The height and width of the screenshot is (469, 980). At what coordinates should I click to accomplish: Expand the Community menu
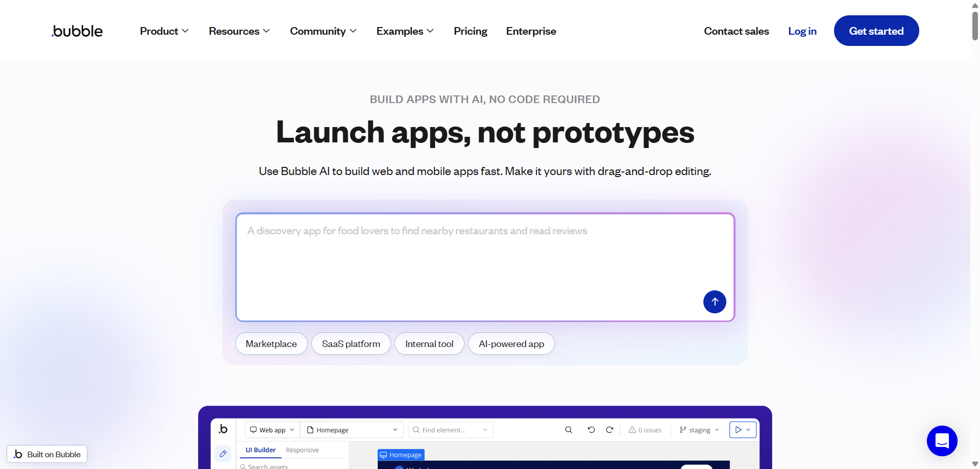[x=323, y=31]
